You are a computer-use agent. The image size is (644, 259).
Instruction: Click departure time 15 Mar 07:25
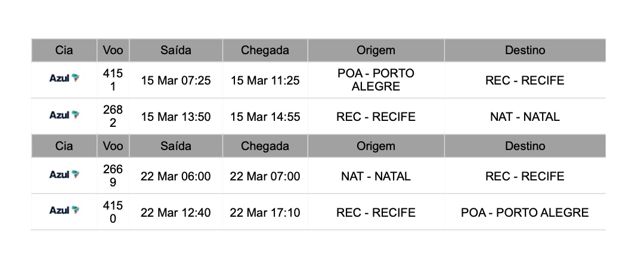pos(176,80)
